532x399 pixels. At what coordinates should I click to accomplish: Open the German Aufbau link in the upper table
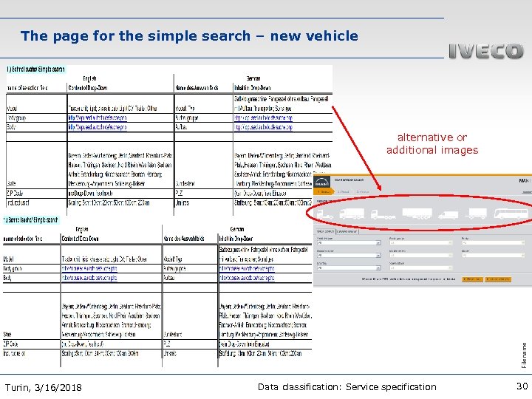coord(263,127)
